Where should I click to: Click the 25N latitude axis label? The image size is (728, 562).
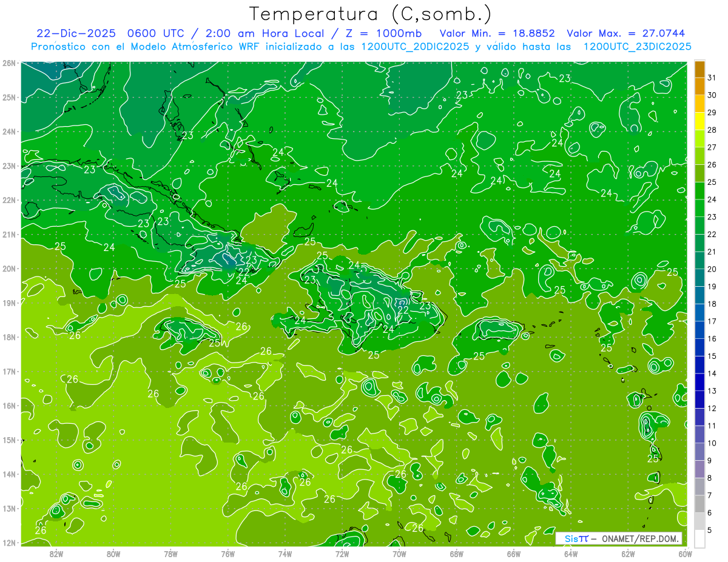(8, 97)
